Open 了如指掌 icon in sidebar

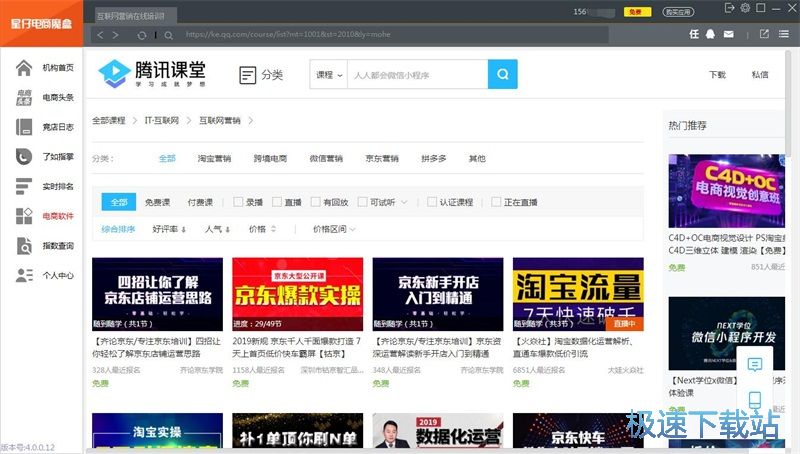24,157
